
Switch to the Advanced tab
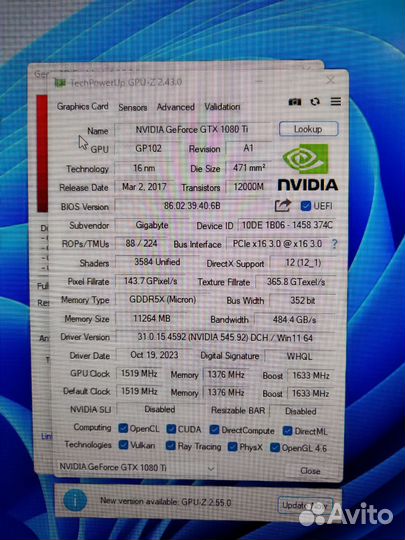tap(176, 107)
